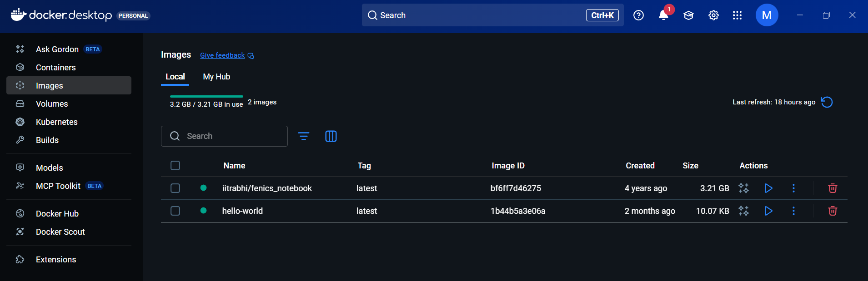Screen dimensions: 868x281
Task: Click the green in-use dot for hello-world
Action: tap(203, 211)
